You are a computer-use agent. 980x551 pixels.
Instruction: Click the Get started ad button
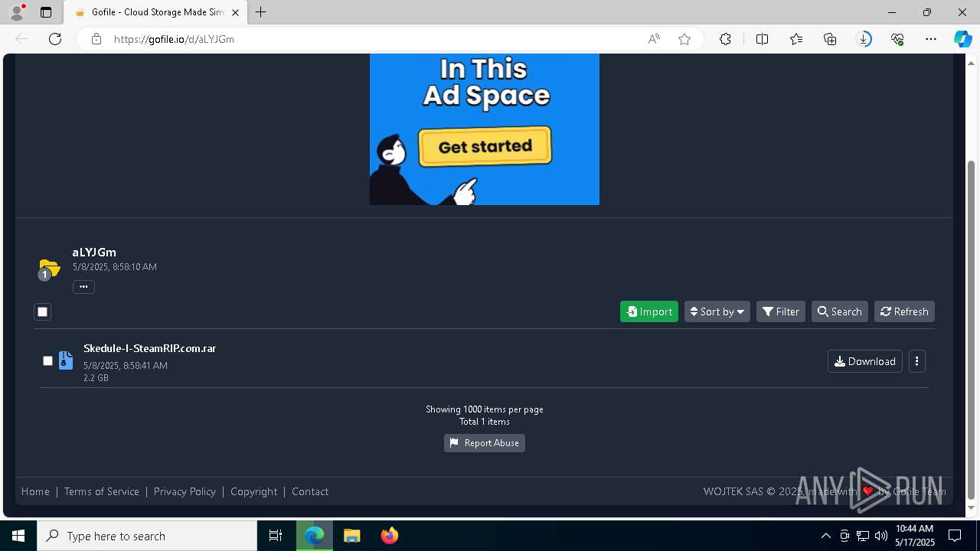[485, 146]
